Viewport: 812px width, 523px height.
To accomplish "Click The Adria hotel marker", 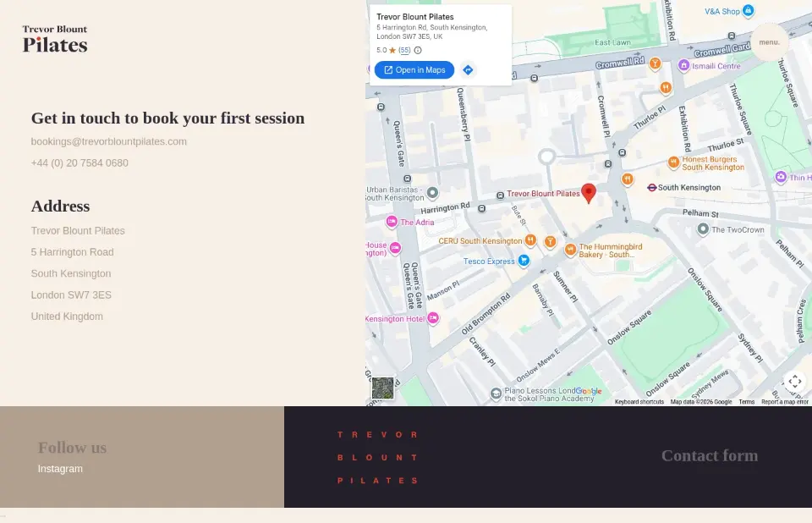I will coord(392,222).
